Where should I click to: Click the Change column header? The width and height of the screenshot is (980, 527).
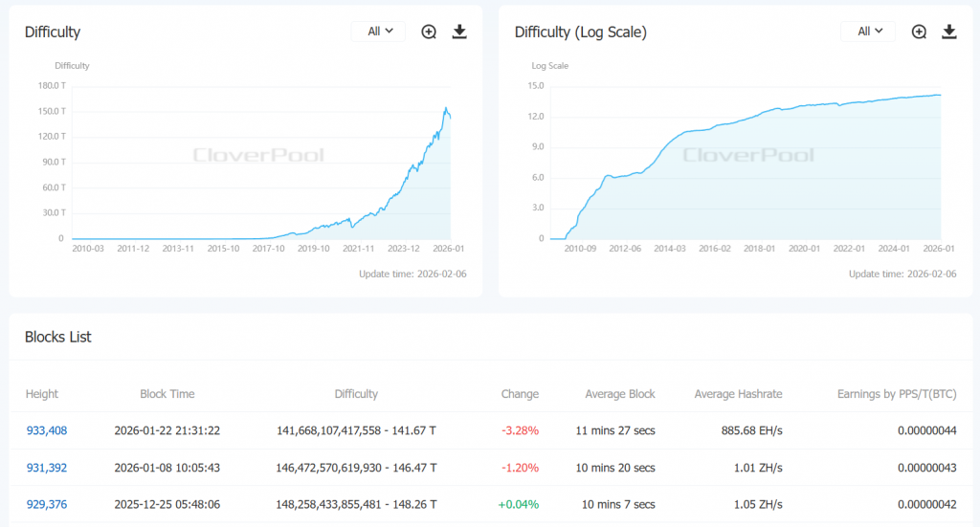point(520,394)
